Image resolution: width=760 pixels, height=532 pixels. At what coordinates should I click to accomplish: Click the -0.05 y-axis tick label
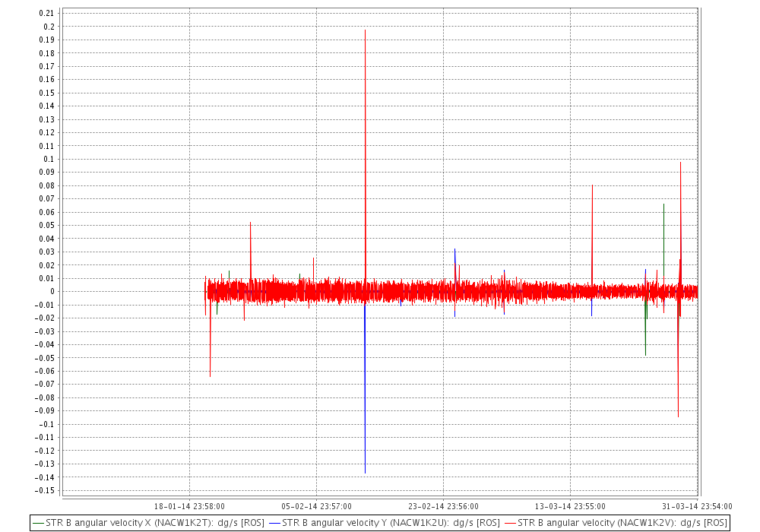click(45, 358)
